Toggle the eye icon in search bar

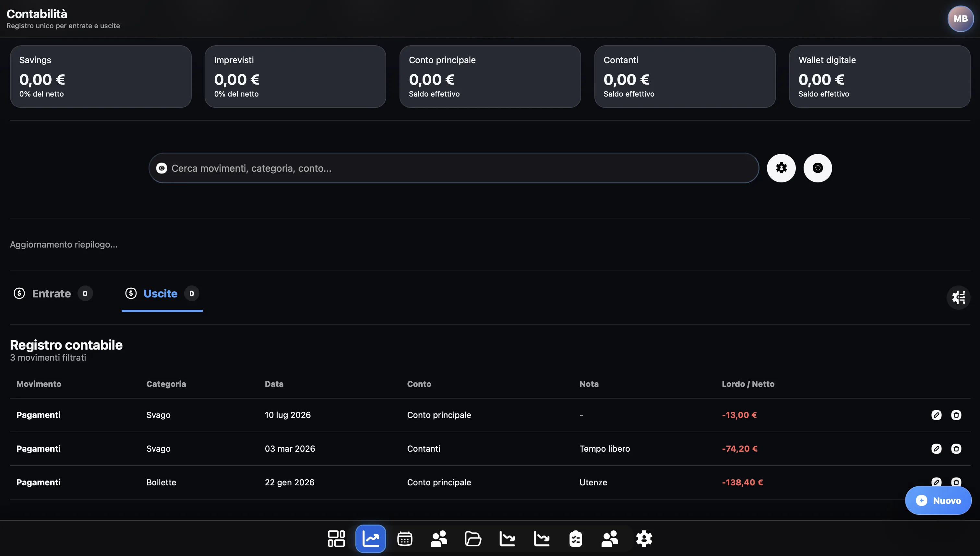tap(161, 168)
